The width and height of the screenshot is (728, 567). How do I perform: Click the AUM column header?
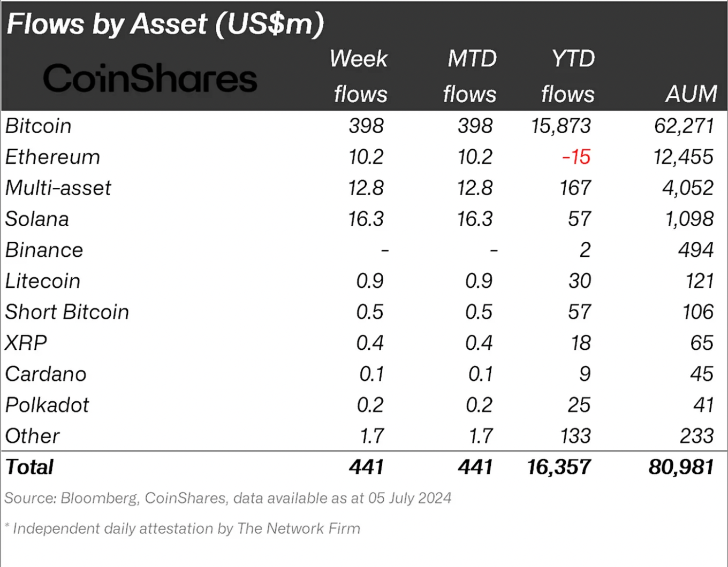pyautogui.click(x=691, y=94)
